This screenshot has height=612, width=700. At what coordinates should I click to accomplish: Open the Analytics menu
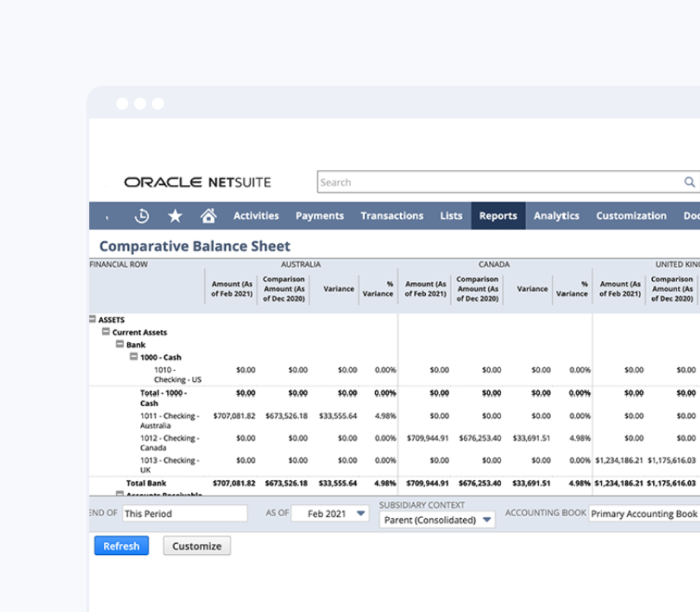(x=556, y=216)
